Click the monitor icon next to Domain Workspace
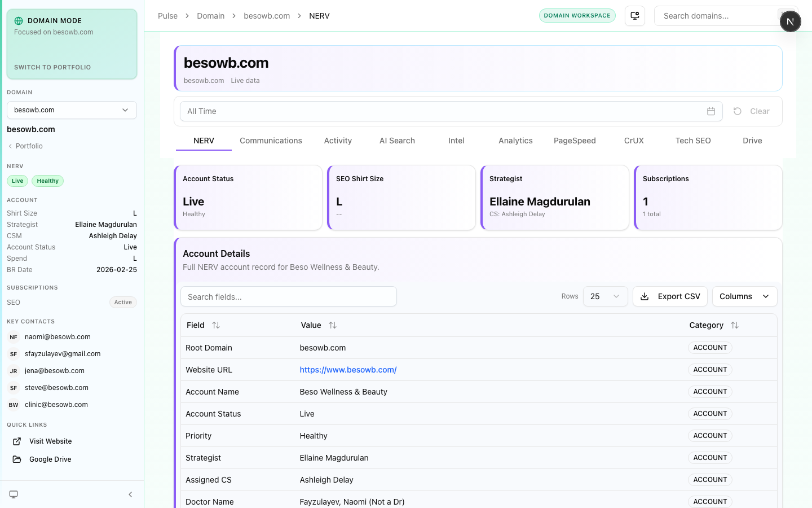 click(x=635, y=16)
